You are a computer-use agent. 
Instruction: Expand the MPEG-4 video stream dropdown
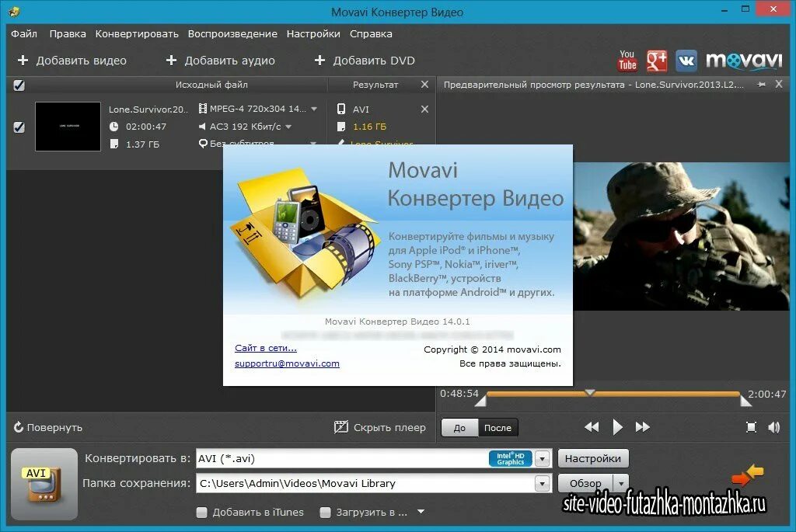coord(314,109)
